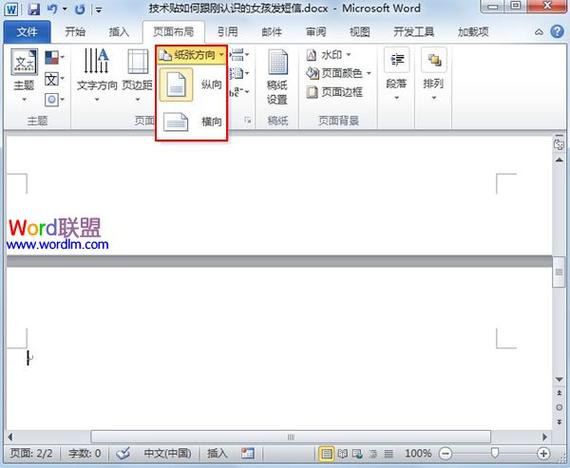The height and width of the screenshot is (468, 570).
Task: Open 稿纸设置 manuscript paper settings
Action: click(x=277, y=77)
